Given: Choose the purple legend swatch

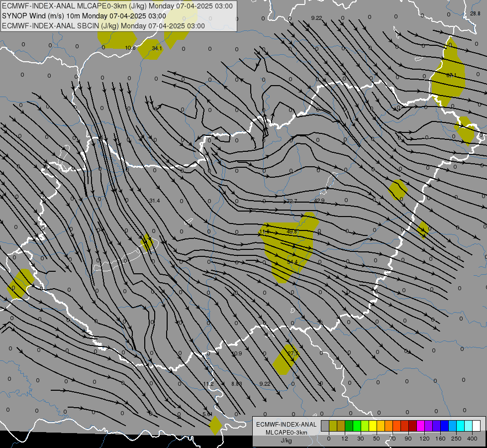Looking at the screenshot, I should click(429, 426).
